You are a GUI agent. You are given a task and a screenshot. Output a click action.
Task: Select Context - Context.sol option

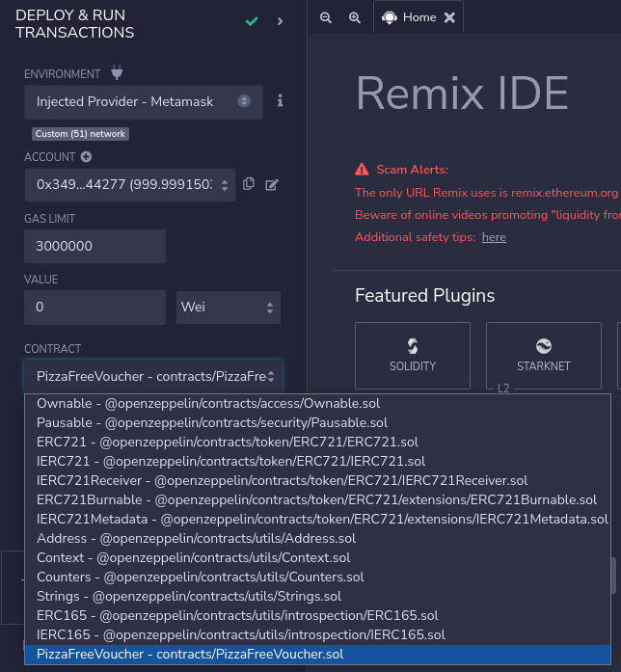pos(317,557)
